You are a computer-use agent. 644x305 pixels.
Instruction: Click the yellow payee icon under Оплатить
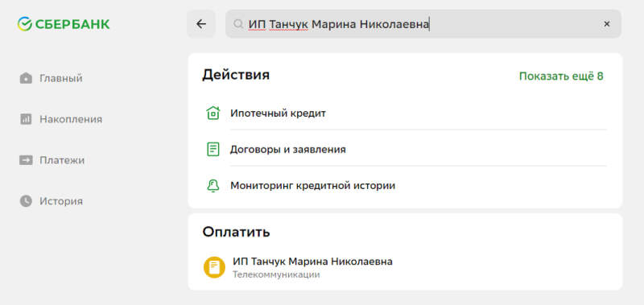[x=214, y=267]
